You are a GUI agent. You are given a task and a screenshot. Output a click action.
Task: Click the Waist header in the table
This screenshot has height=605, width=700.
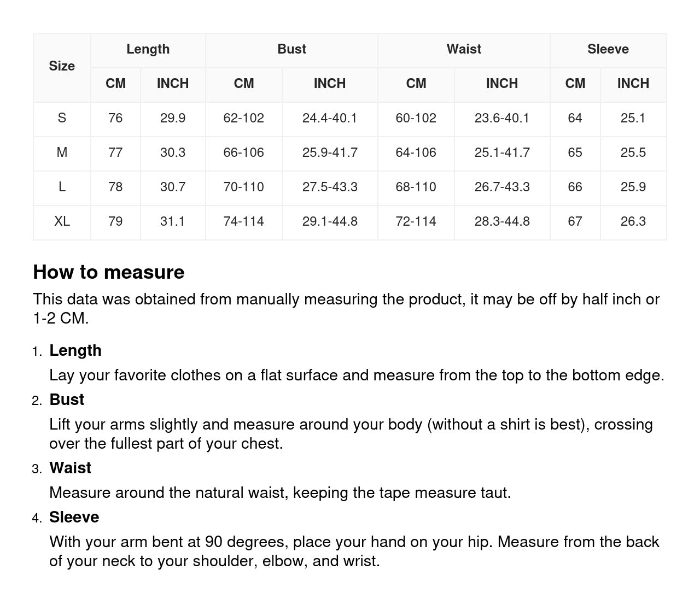tap(464, 49)
